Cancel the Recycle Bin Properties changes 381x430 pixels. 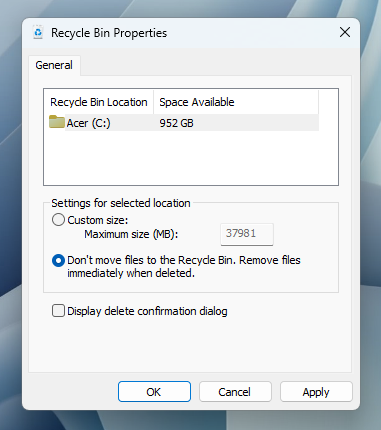(235, 392)
